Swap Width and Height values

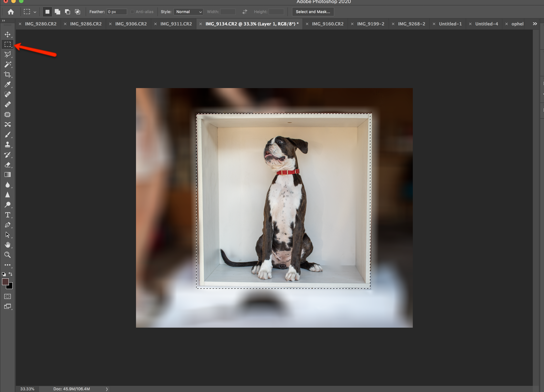coord(244,12)
